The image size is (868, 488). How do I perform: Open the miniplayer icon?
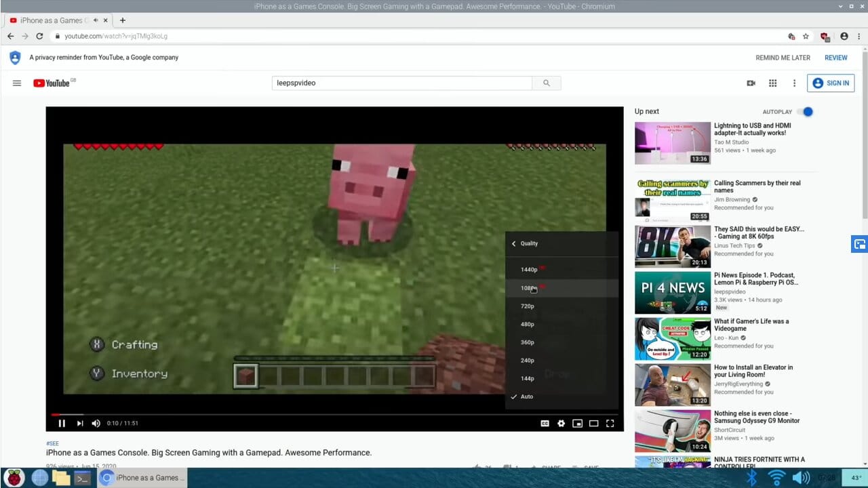coord(577,422)
